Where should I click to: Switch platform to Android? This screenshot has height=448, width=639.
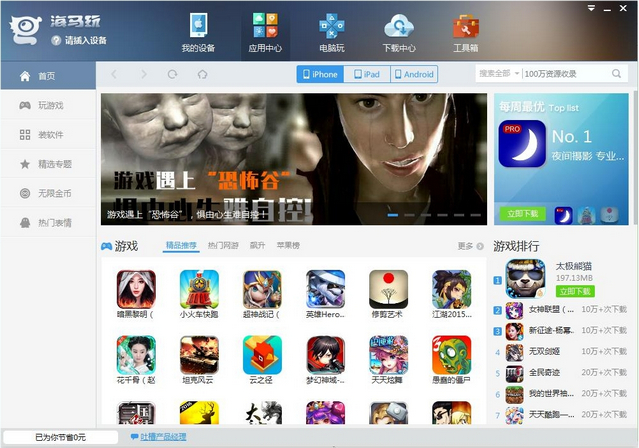[414, 74]
